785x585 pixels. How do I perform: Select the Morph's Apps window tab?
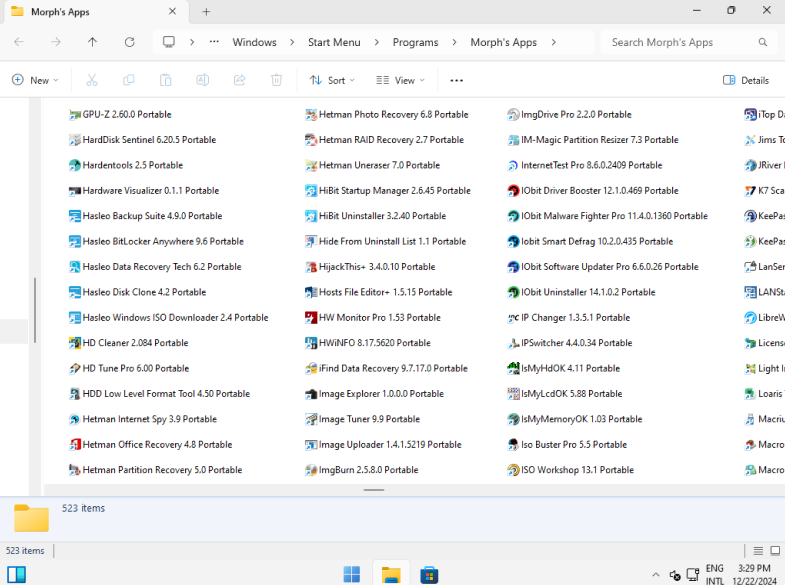tap(96, 12)
